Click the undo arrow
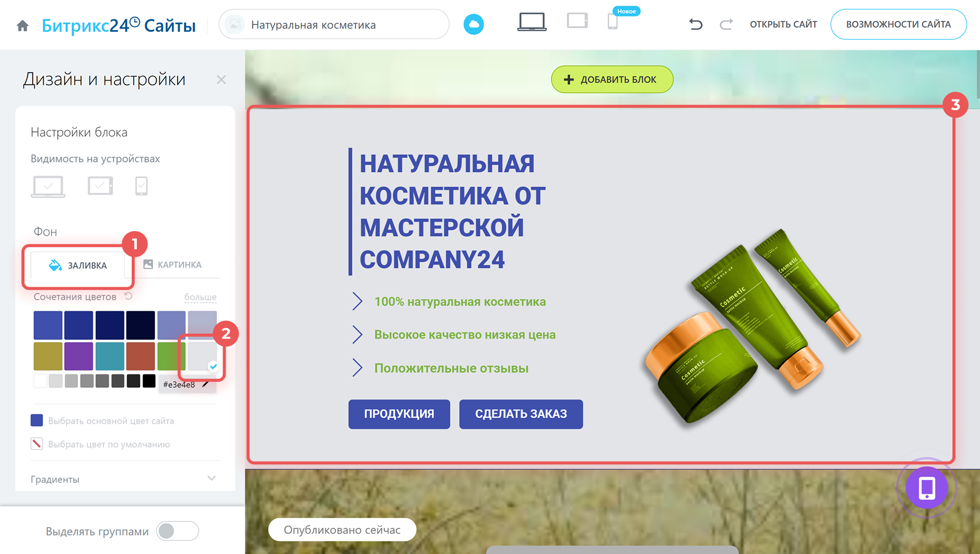Viewport: 980px width, 554px height. tap(696, 24)
